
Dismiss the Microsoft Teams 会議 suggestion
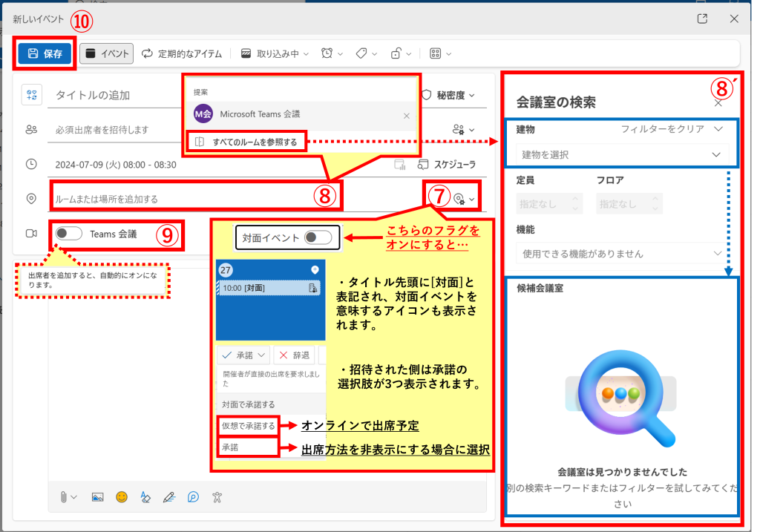(x=406, y=115)
